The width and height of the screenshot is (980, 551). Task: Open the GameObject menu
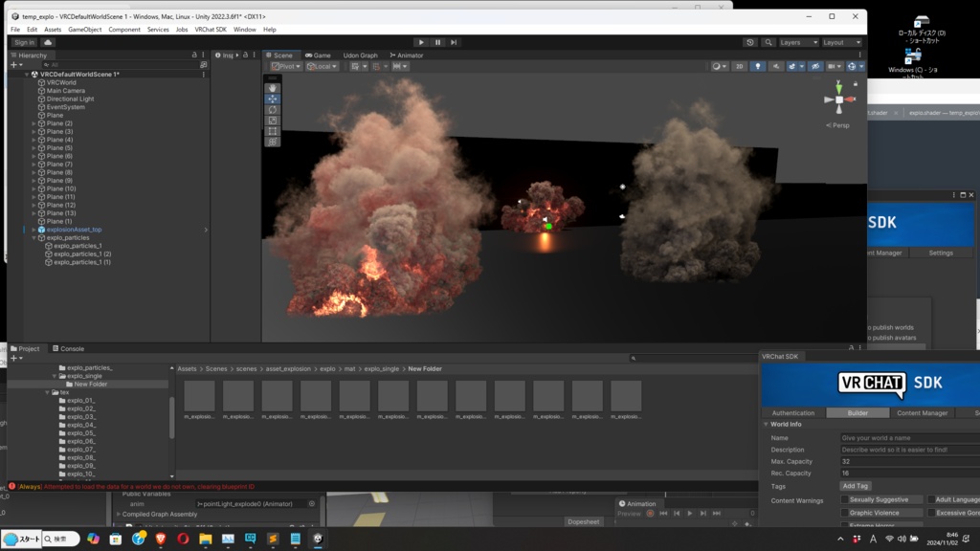click(x=85, y=30)
